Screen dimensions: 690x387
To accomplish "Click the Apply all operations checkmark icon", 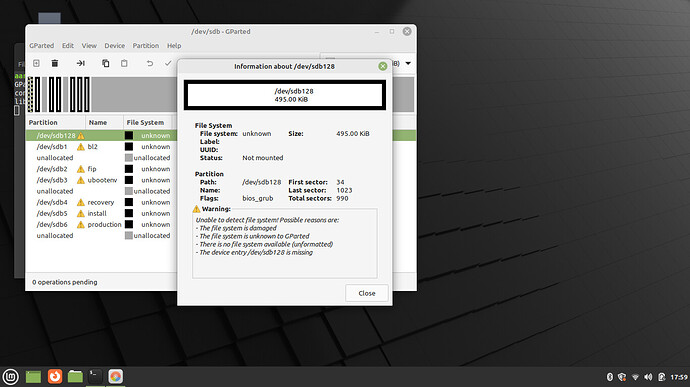I will click(168, 63).
